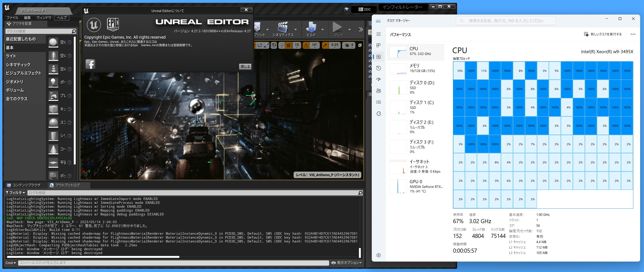The height and width of the screenshot is (272, 644).
Task: Click the help icon beside the cone actor
Action: tap(69, 149)
